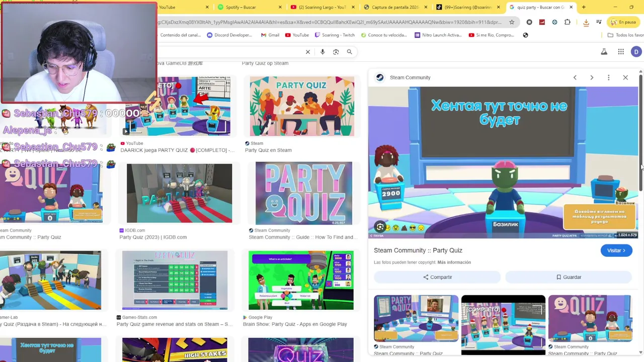644x362 pixels.
Task: Click the Google search input field
Action: [x=229, y=52]
